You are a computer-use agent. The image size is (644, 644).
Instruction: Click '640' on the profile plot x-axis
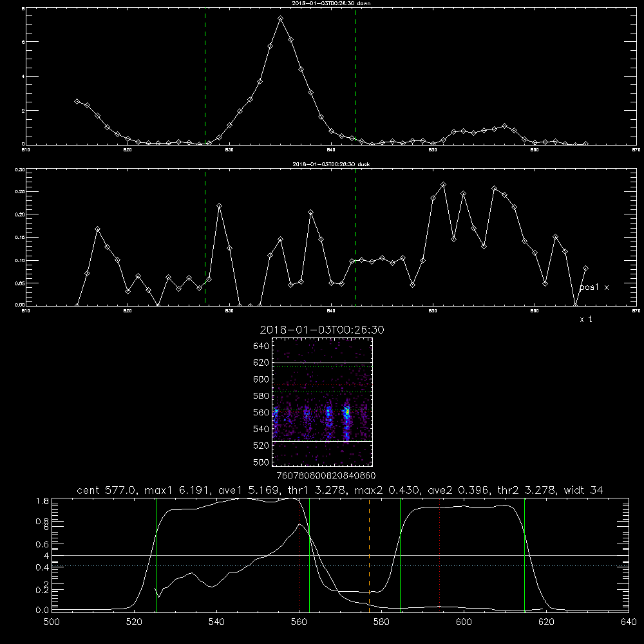point(629,622)
